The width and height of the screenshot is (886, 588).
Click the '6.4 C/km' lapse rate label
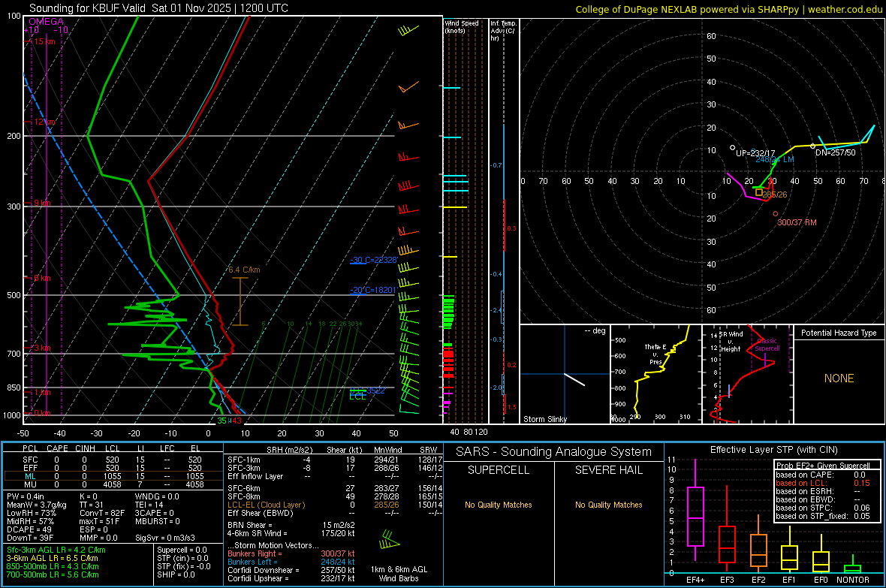pos(244,270)
